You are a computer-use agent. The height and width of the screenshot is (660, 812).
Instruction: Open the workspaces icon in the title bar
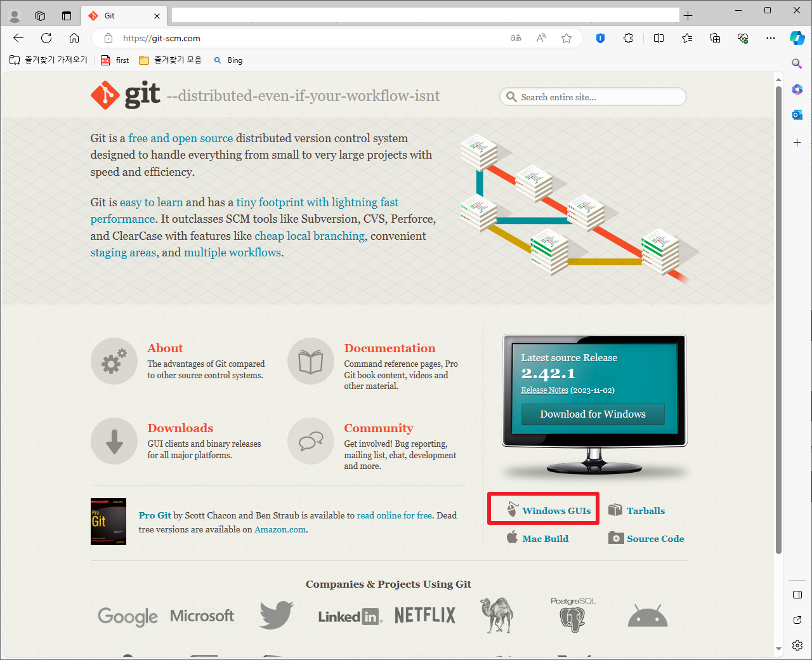pos(40,16)
